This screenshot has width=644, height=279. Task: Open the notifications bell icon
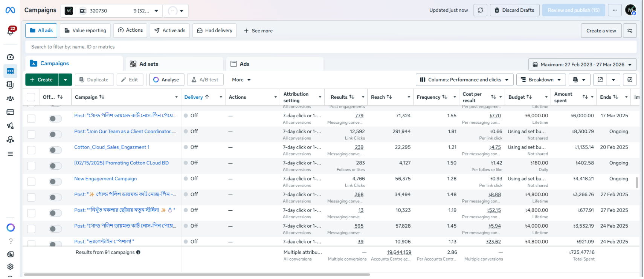(x=11, y=32)
